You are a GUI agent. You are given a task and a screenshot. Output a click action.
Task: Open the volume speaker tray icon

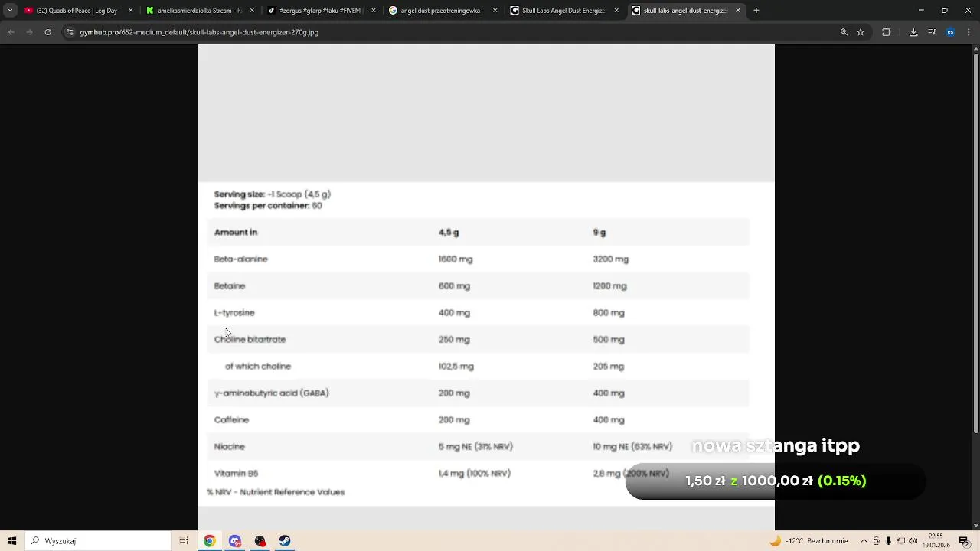913,541
